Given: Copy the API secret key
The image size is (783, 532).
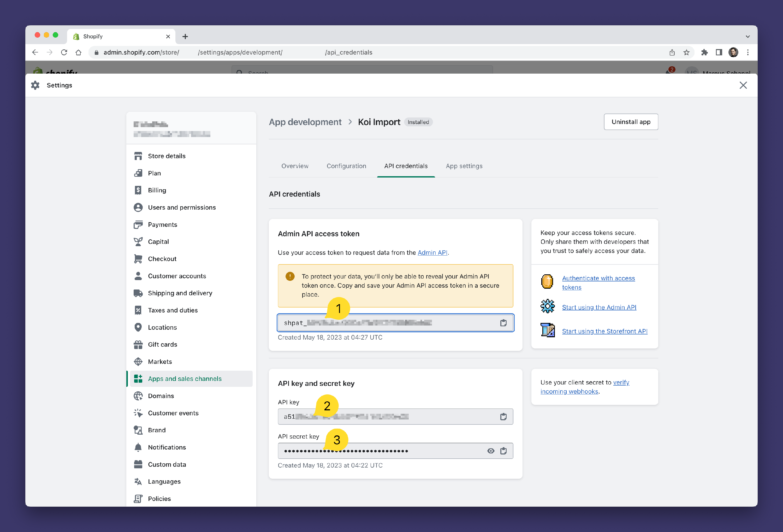Looking at the screenshot, I should (x=503, y=451).
